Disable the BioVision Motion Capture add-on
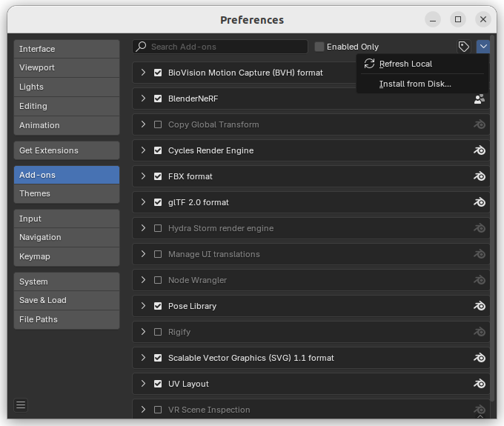 [x=158, y=73]
